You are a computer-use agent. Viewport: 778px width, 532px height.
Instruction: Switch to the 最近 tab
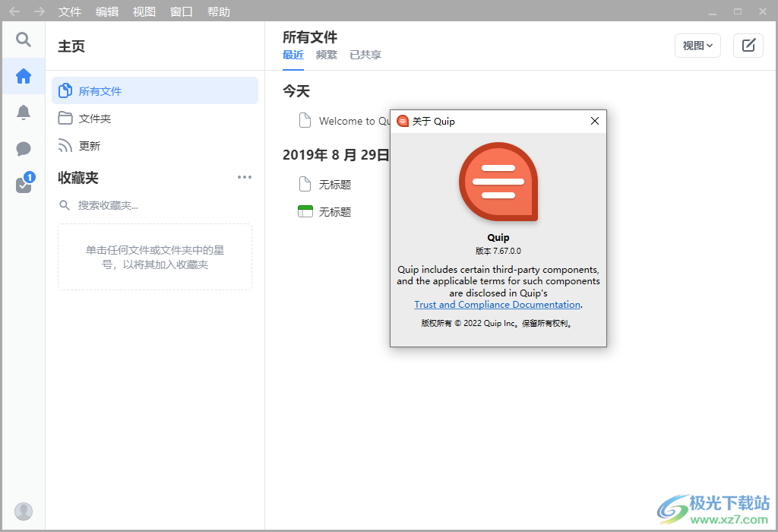click(293, 55)
